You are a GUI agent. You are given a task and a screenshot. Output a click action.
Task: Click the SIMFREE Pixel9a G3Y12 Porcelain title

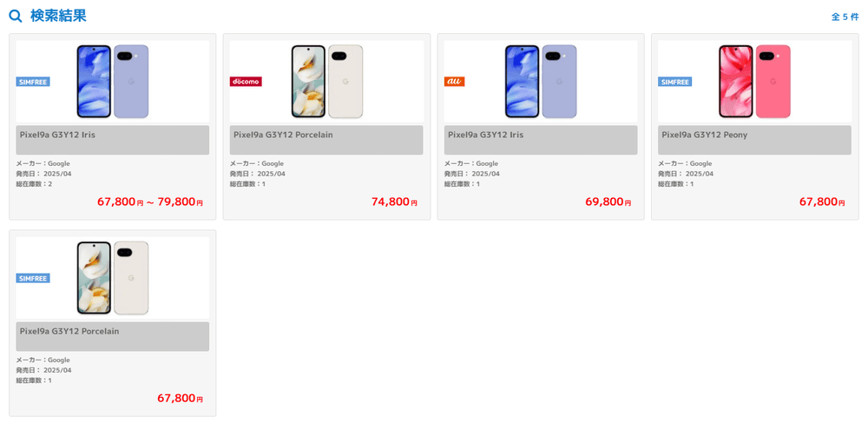coord(69,332)
